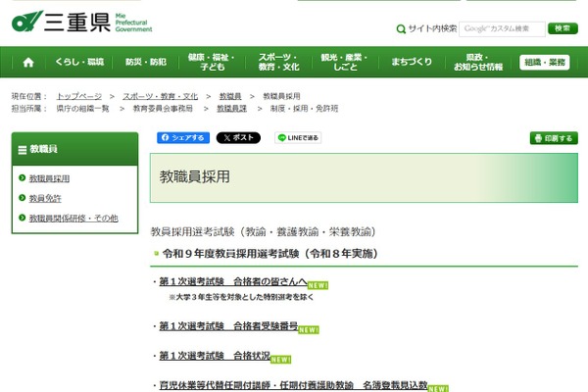The height and width of the screenshot is (392, 588).
Task: Open the 防災・防犯 menu
Action: pos(145,62)
